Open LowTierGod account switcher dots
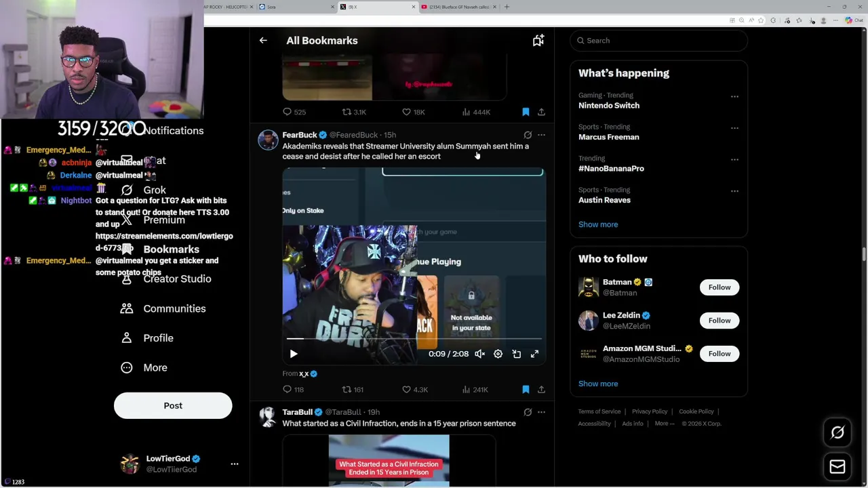This screenshot has height=488, width=868. 234,464
